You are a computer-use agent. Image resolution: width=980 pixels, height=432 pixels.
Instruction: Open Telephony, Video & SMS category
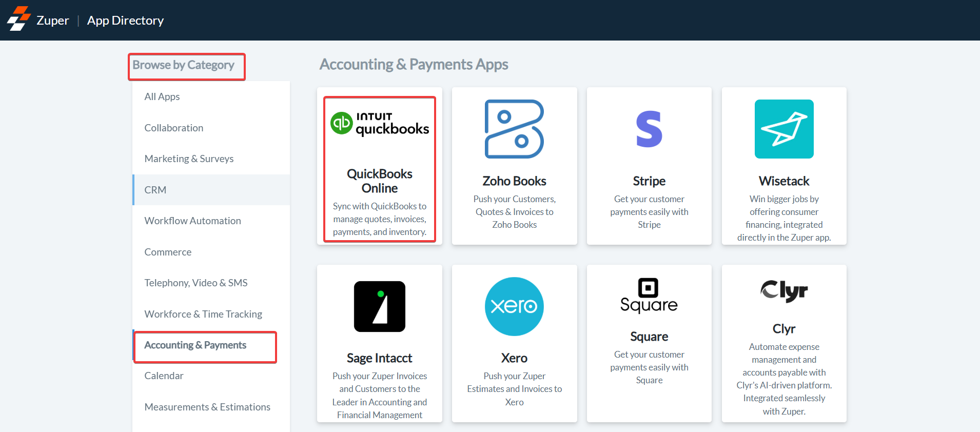click(211, 283)
